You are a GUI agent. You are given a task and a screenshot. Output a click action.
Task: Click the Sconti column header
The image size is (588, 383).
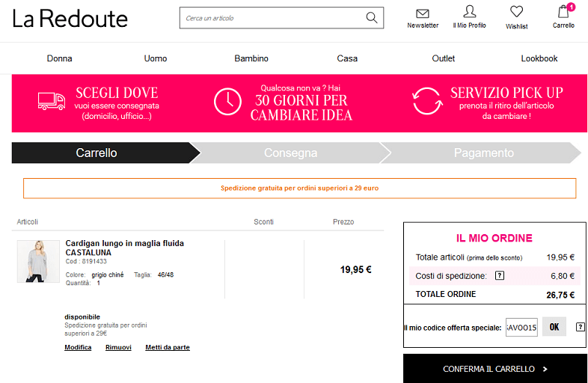(x=263, y=221)
